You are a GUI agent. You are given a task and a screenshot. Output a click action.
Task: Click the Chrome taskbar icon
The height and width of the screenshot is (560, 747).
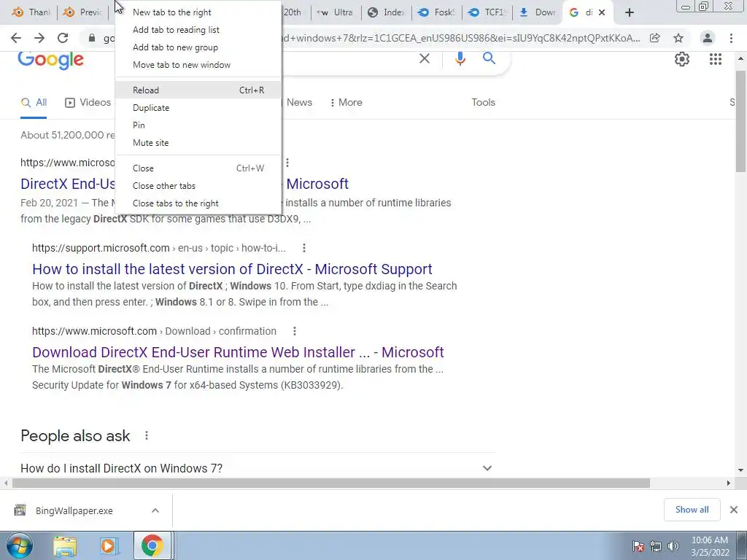[x=152, y=545]
